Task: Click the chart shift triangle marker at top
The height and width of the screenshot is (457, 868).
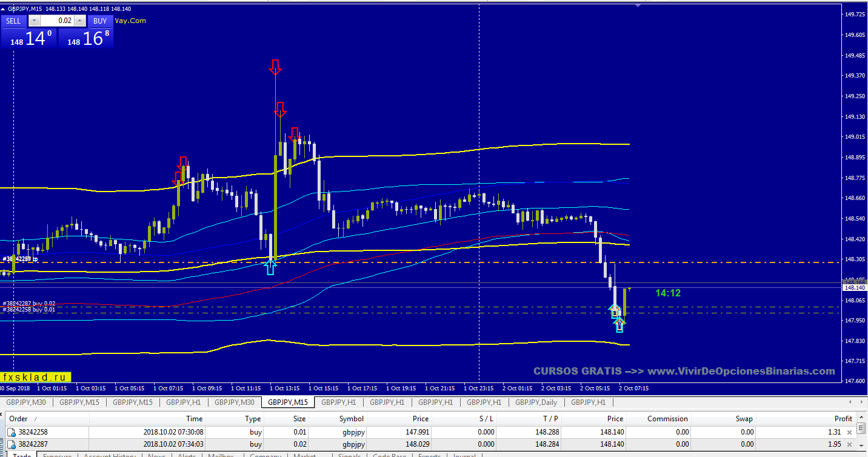Action: point(637,5)
